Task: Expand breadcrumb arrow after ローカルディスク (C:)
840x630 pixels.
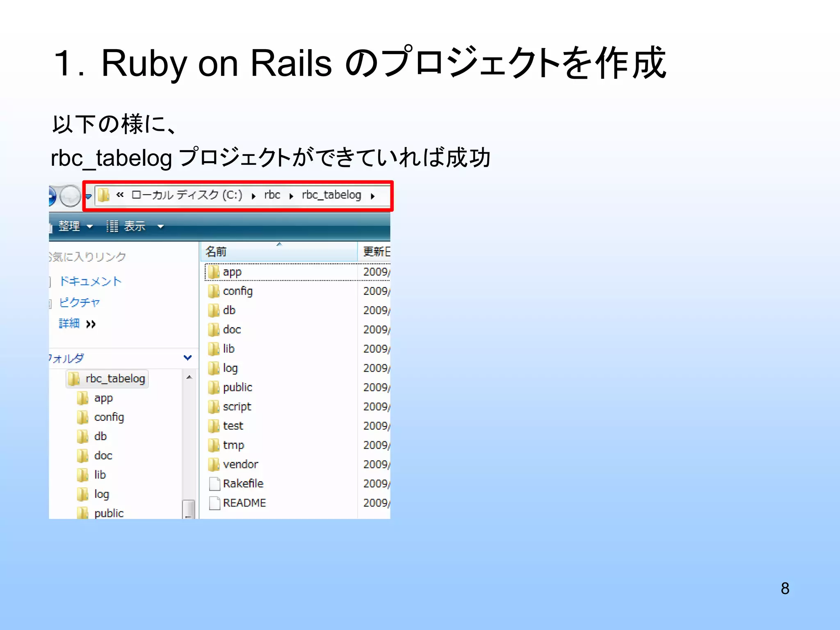Action: [x=253, y=196]
